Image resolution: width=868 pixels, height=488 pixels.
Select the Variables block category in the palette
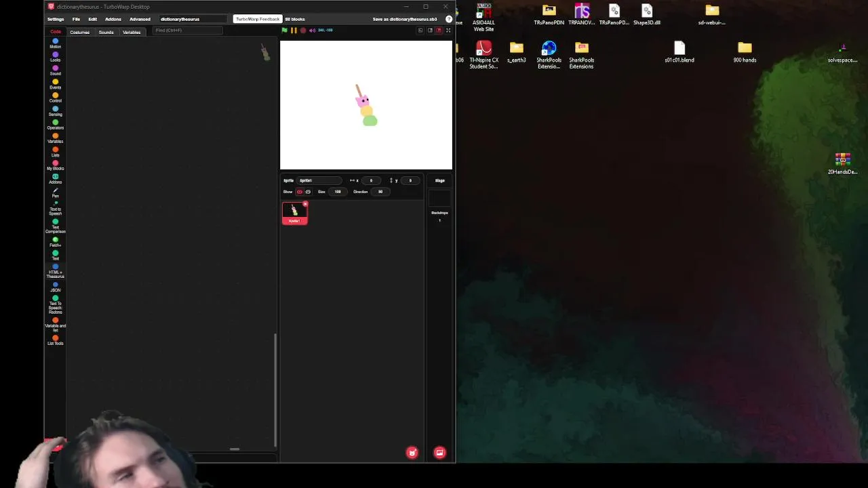pos(55,138)
